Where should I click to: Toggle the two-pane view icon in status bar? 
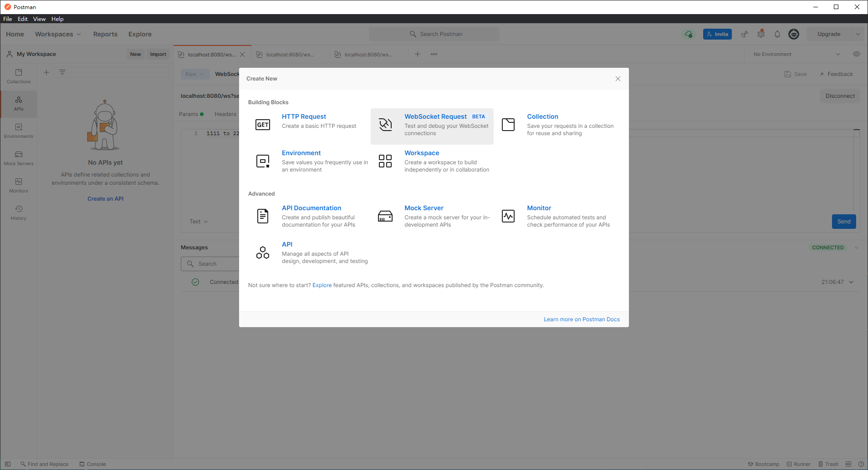[x=848, y=464]
